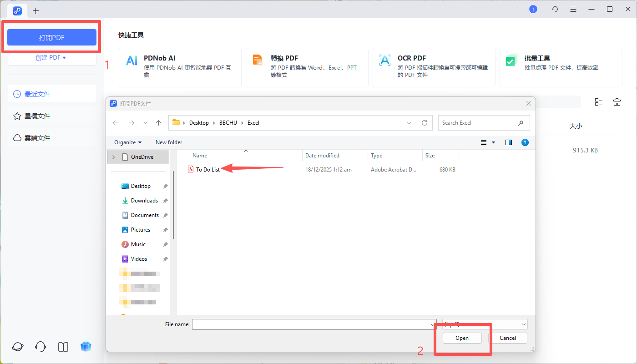The width and height of the screenshot is (637, 364).
Task: Open the dialog help question mark icon
Action: [x=525, y=142]
